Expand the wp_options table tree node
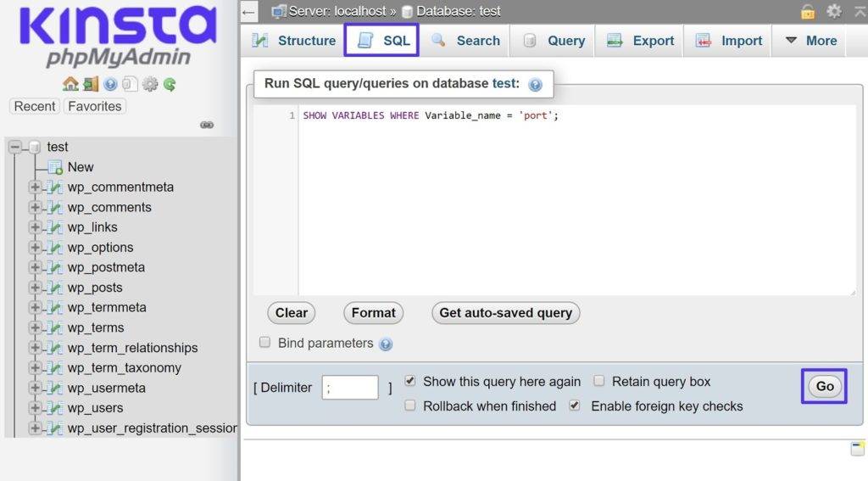 click(35, 248)
